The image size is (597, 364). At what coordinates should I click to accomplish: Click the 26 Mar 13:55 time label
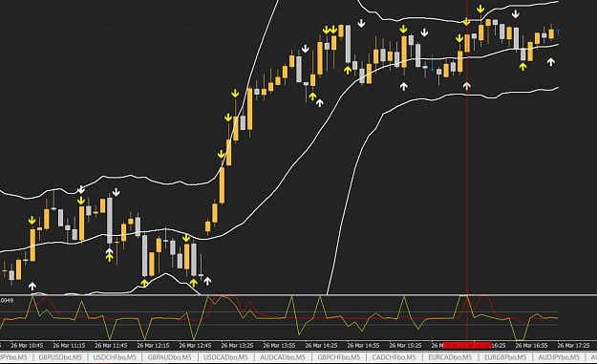pyautogui.click(x=279, y=346)
